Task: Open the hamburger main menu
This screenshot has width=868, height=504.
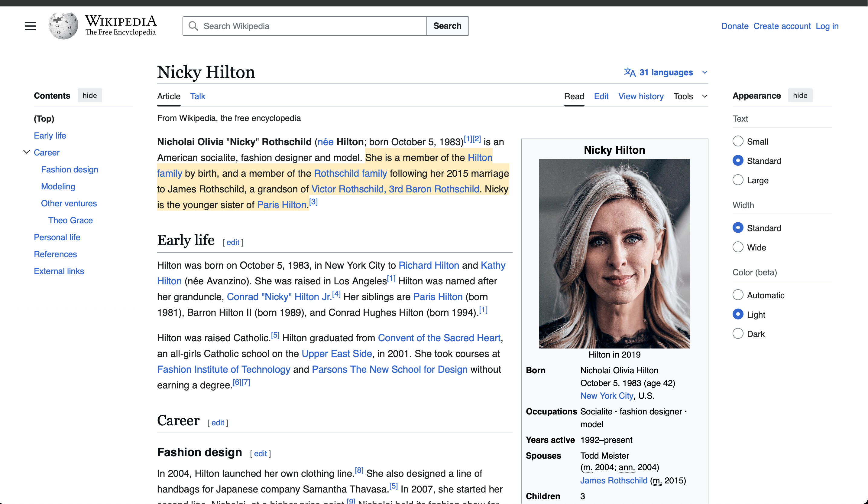Action: [30, 26]
